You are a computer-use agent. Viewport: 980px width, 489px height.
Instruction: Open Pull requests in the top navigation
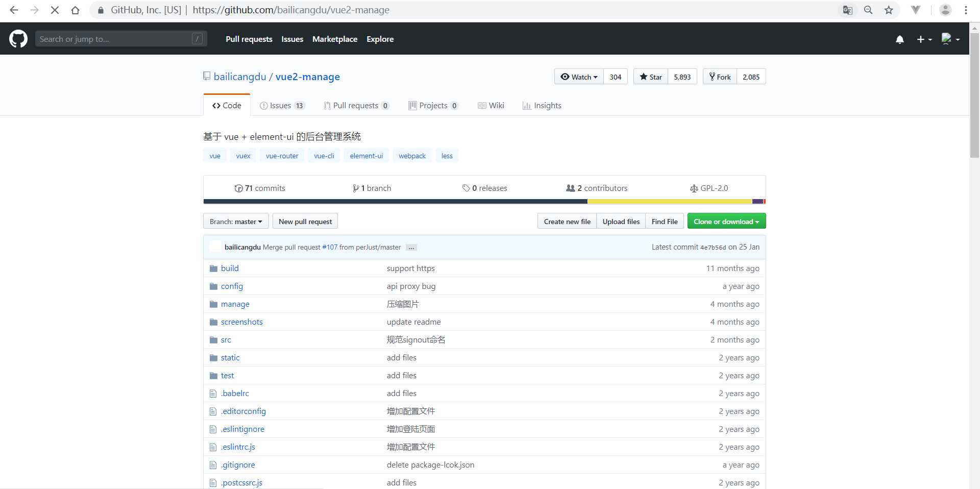(249, 39)
